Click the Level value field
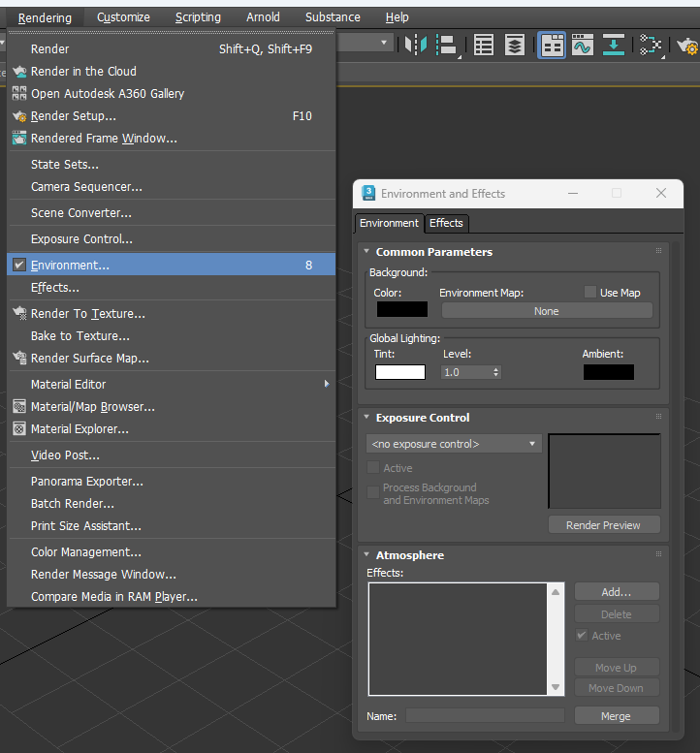Viewport: 700px width, 753px height. (x=466, y=372)
